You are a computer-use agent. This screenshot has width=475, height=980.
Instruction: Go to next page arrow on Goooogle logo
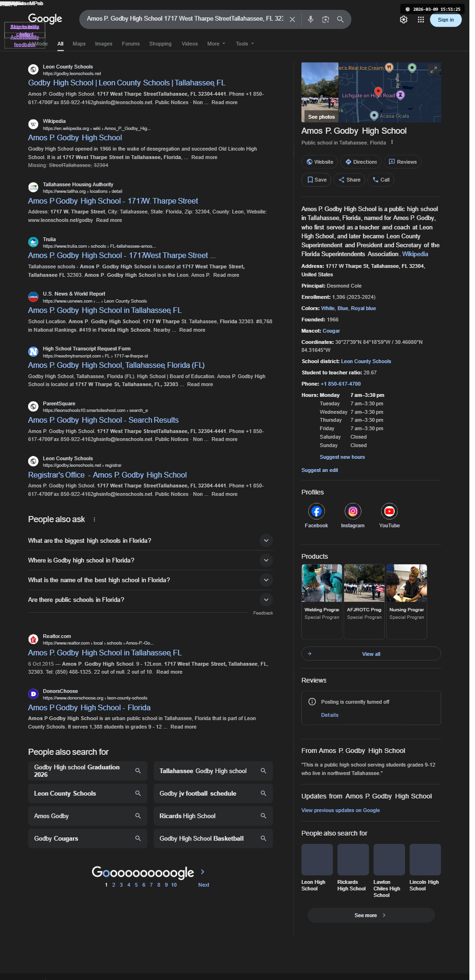coord(203,872)
